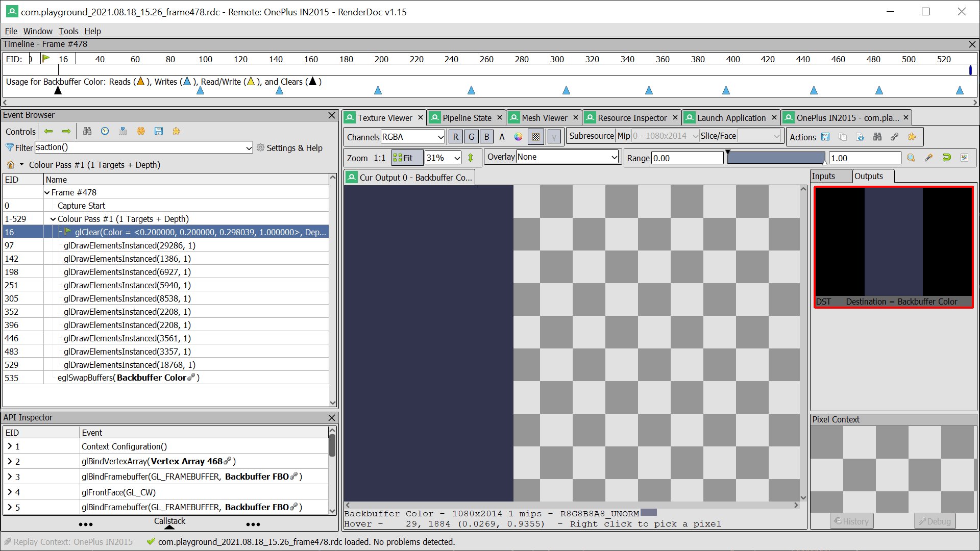Click the histogram zoom magnifier icon
This screenshot has height=551, width=980.
click(x=911, y=158)
